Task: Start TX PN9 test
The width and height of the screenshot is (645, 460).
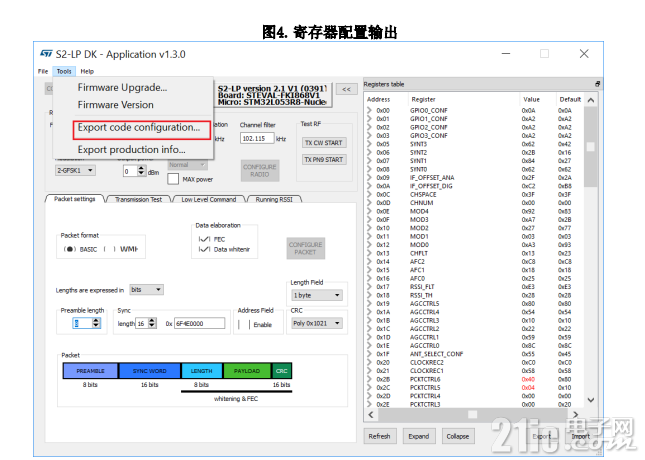Action: [x=324, y=160]
